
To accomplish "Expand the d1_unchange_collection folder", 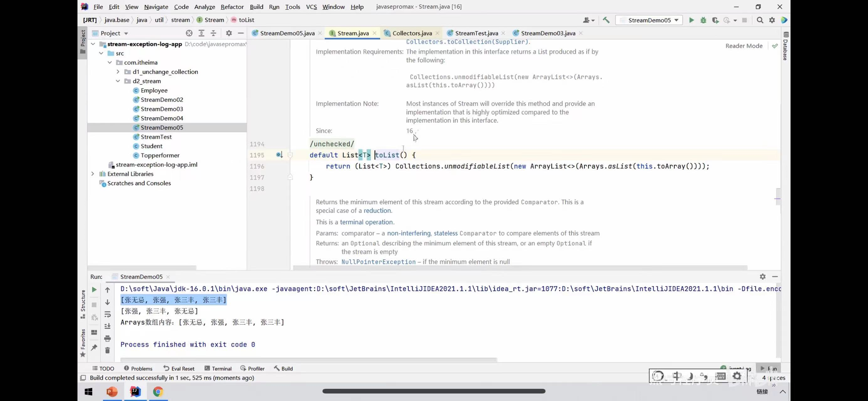I will coord(118,72).
